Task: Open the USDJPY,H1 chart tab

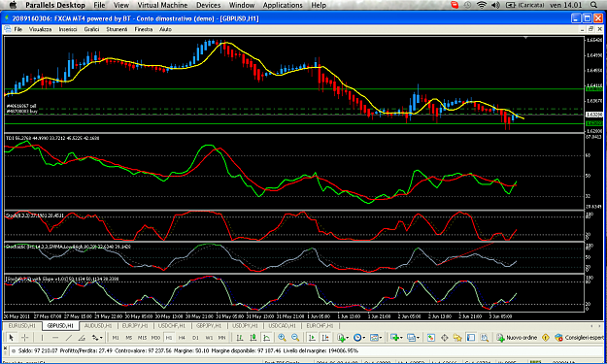Action: 246,326
